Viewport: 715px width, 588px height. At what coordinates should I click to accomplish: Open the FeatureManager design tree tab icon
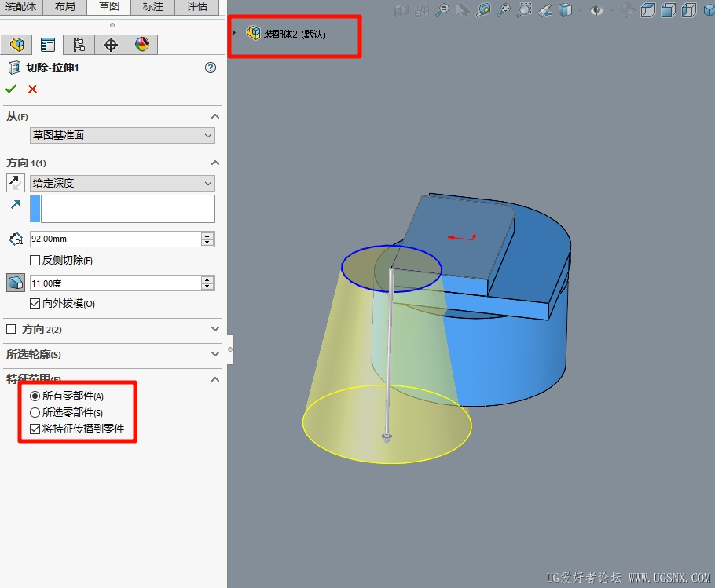(x=16, y=45)
